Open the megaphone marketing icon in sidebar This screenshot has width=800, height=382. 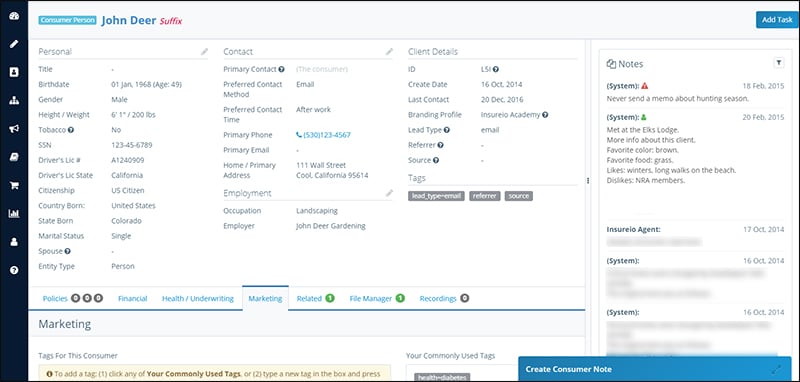[x=14, y=129]
